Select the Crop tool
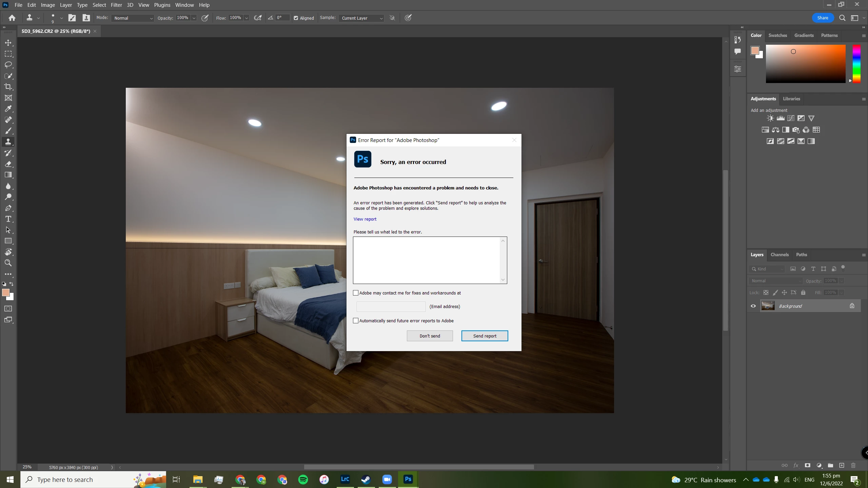This screenshot has height=488, width=868. (8, 87)
